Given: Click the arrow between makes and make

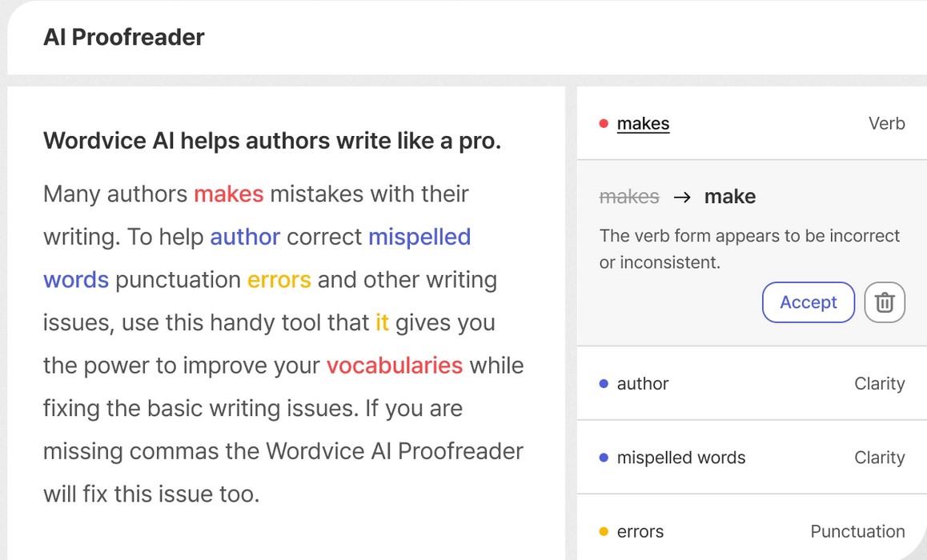Looking at the screenshot, I should coord(682,197).
